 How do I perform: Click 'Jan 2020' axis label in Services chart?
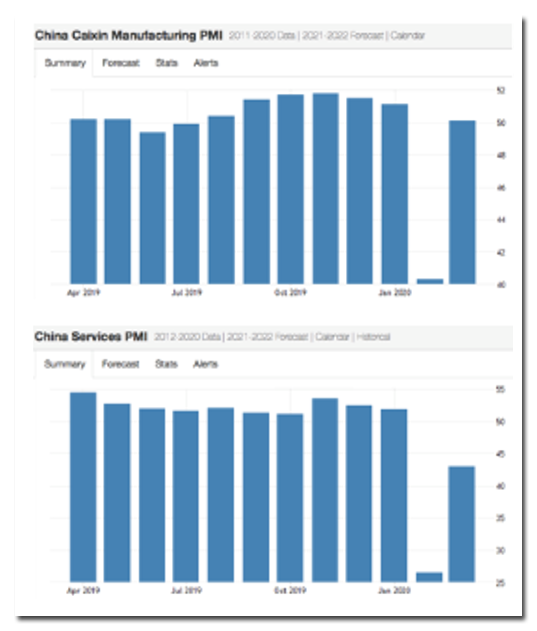(x=394, y=590)
